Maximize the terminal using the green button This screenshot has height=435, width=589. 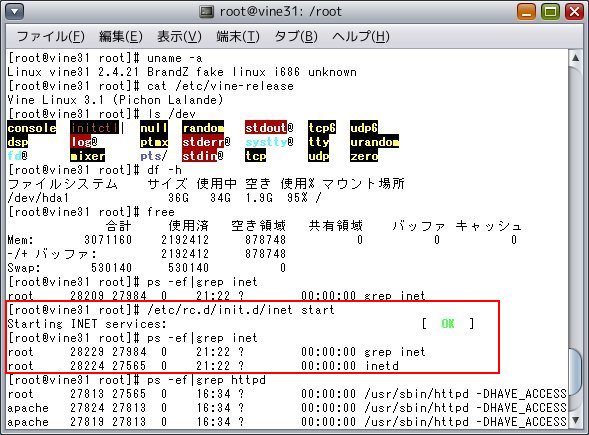tap(550, 12)
